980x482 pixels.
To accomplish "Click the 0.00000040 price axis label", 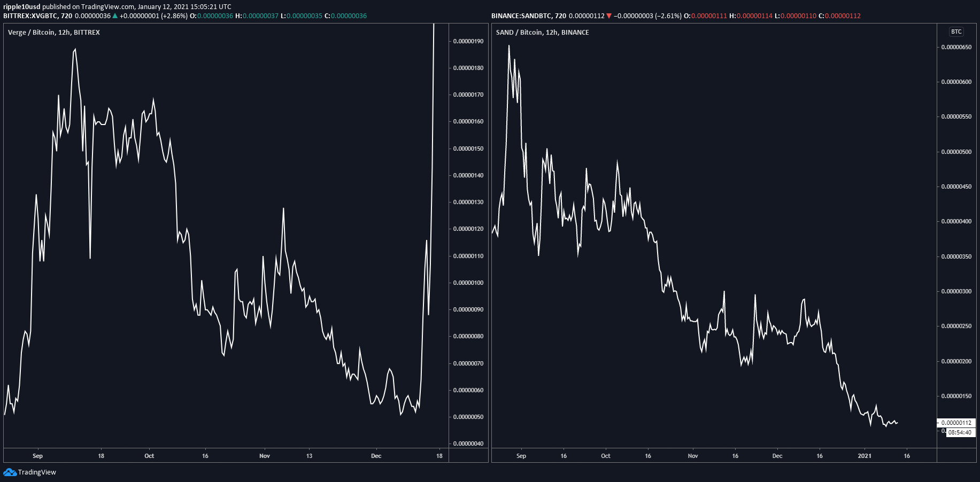I will [x=468, y=444].
